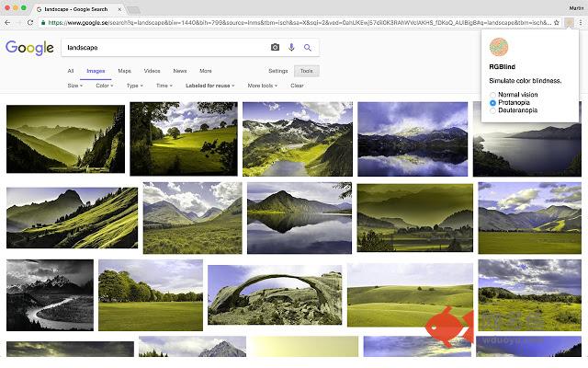Select the landscape - Google Search browser tab
This screenshot has height=368, width=588.
click(x=76, y=9)
